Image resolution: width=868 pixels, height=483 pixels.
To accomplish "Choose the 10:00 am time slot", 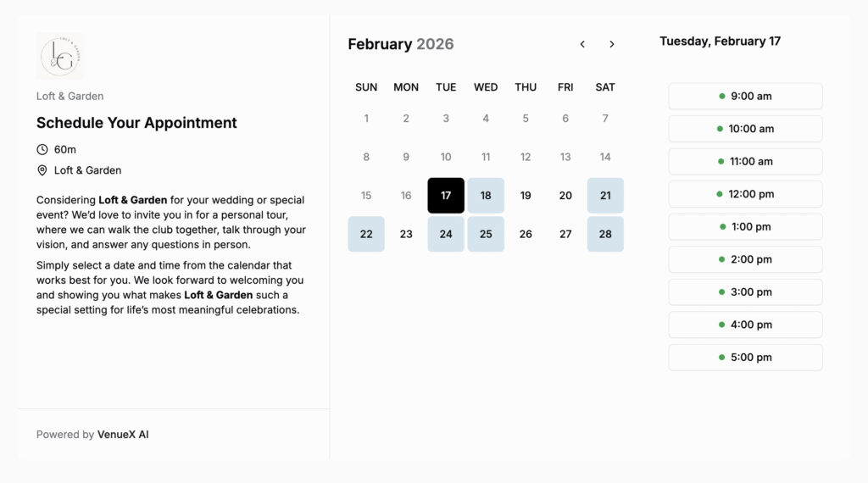I will pyautogui.click(x=745, y=129).
